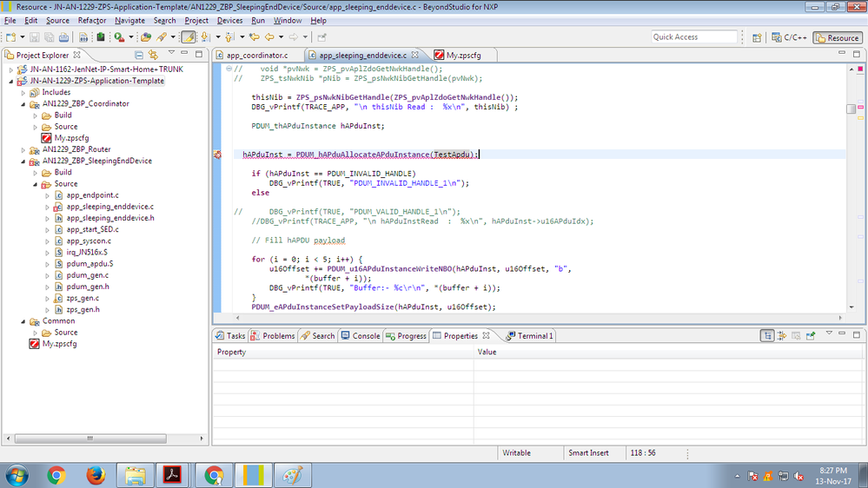Screen dimensions: 868x488
Task: Open the Back history dropdown arrow
Action: point(282,37)
